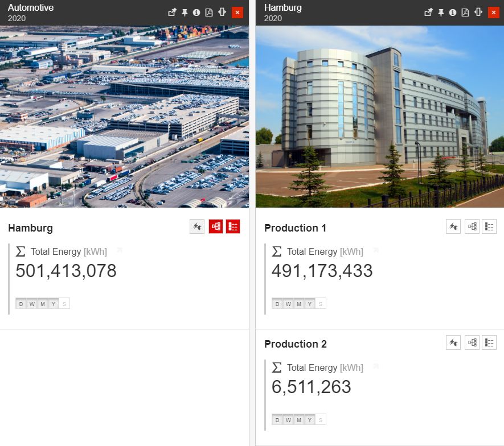Select the Y period button under Production 2
Screen dimensions: 504x446
(310, 420)
